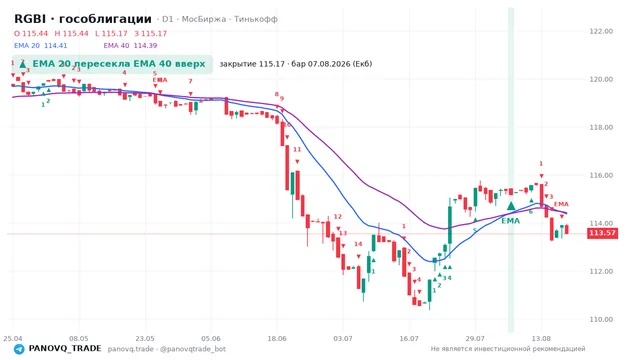Click the red signal number 7 near 05.06
Image resolution: width=640 pixels, height=360 pixels.
[190, 81]
